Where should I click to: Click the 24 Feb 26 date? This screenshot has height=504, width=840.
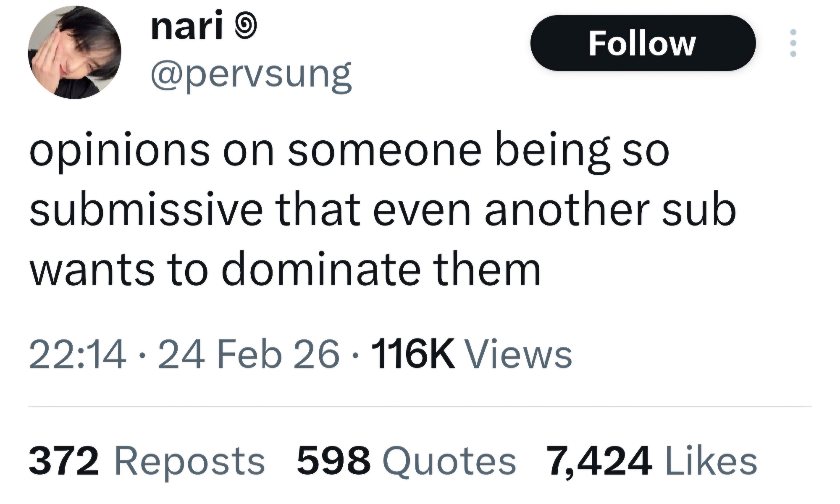[248, 355]
